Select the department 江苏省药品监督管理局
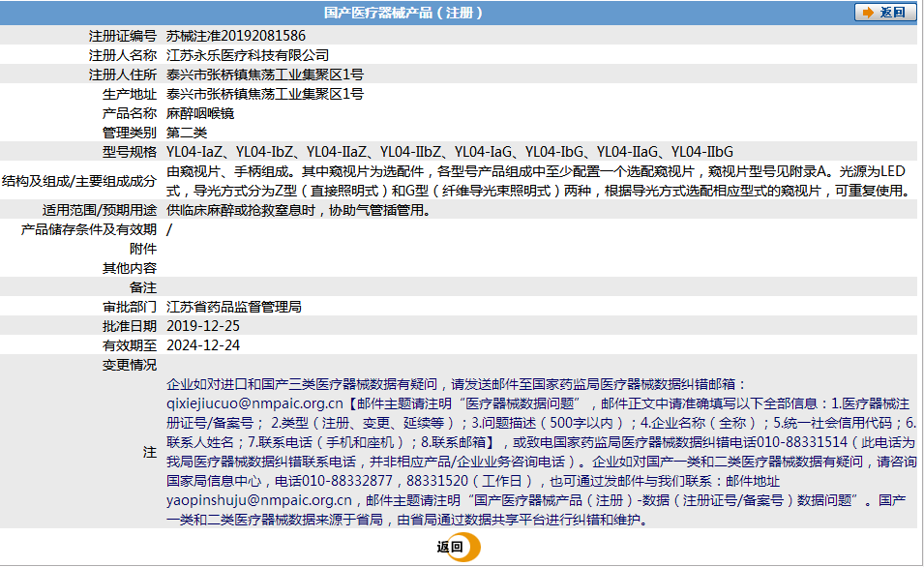Image resolution: width=924 pixels, height=567 pixels. coord(234,307)
